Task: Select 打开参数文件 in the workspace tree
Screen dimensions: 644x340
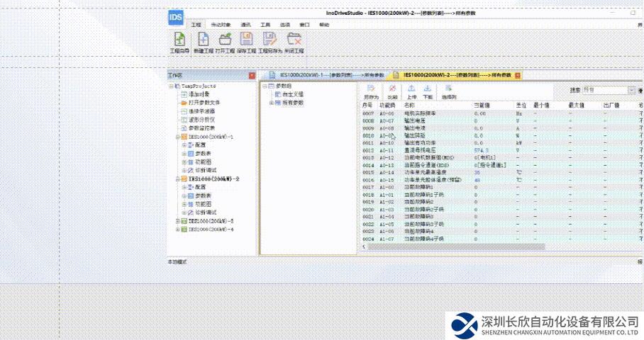Action: click(204, 103)
